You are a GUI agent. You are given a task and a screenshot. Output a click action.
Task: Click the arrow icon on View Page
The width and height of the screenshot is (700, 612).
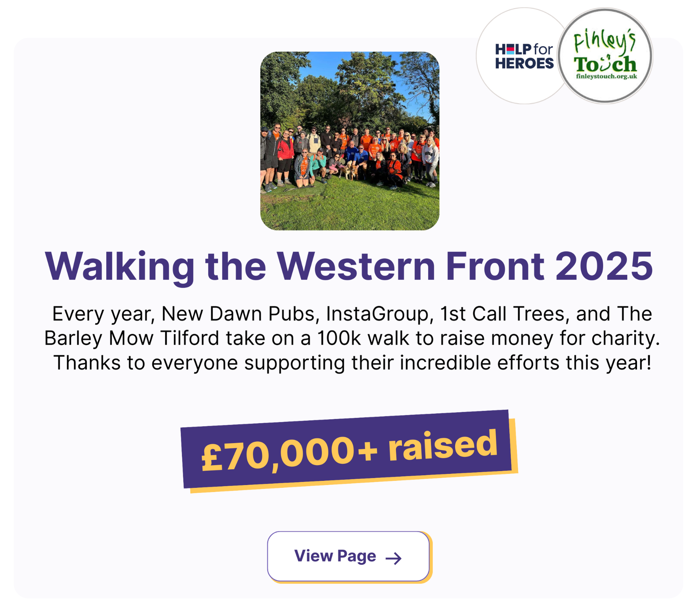(393, 558)
